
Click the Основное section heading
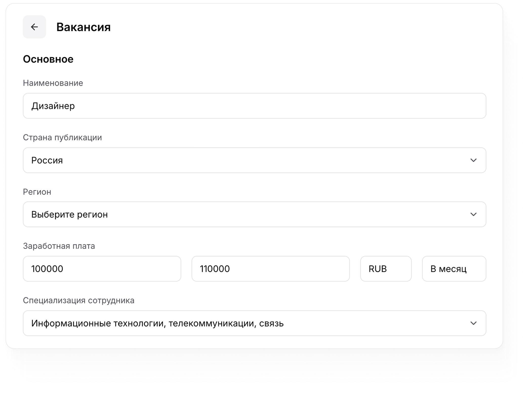tap(48, 59)
